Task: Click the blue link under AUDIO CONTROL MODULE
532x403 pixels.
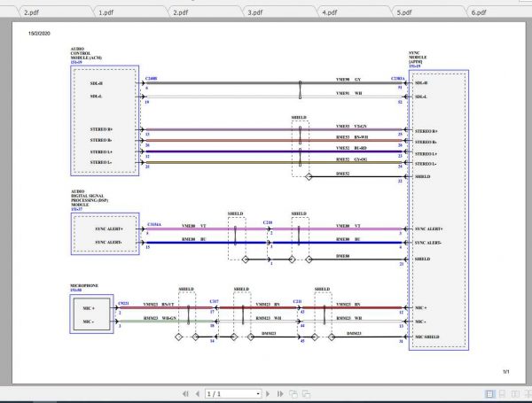Action: click(x=76, y=62)
